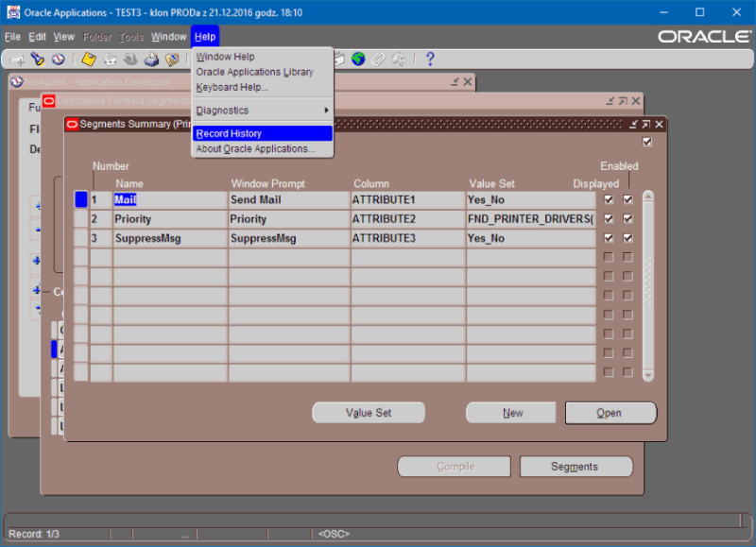Select Record History from the Help menu

[x=228, y=133]
